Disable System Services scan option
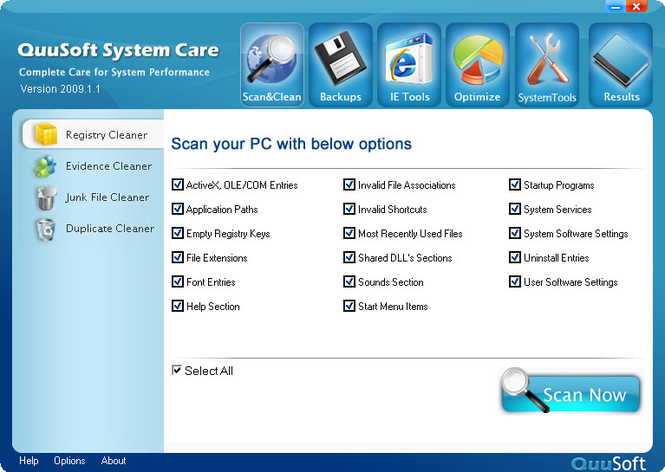Viewport: 665px width, 472px height. point(514,209)
